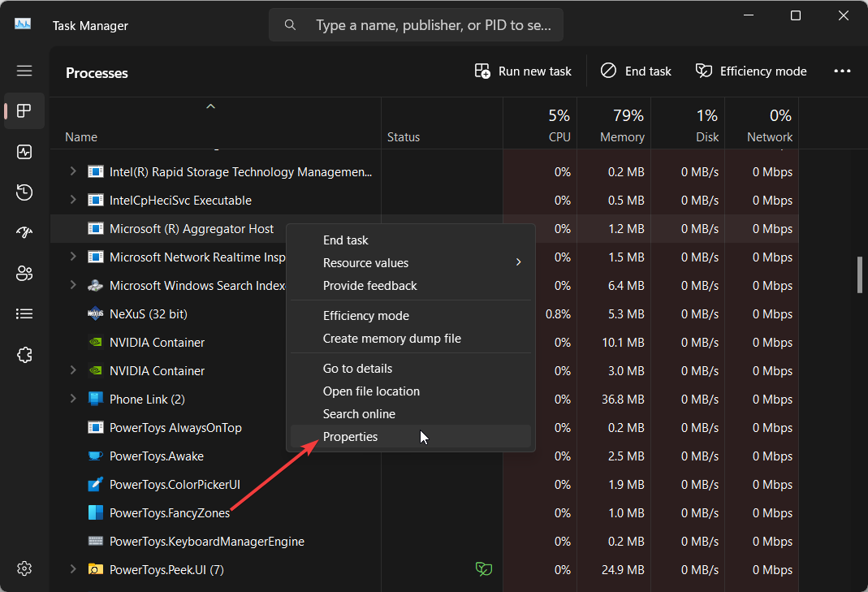This screenshot has height=592, width=868.
Task: Click the IntelCpHeciSvc Executable icon
Action: click(96, 200)
